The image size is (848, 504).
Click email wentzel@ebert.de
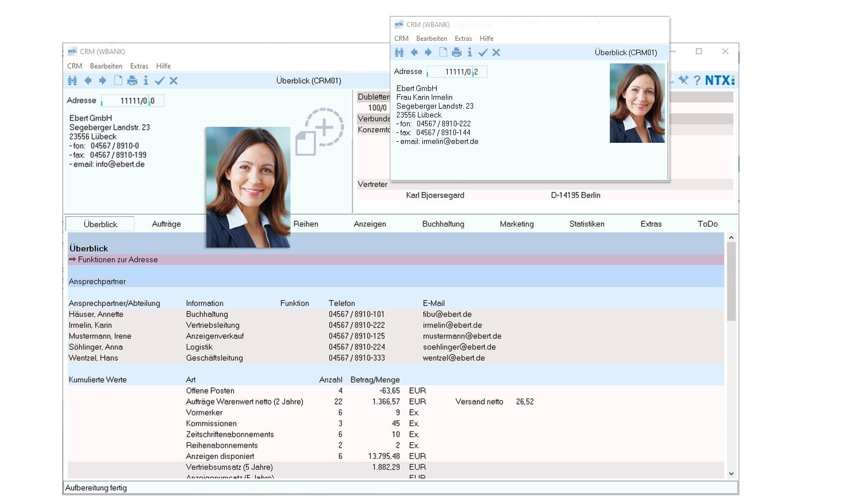454,358
